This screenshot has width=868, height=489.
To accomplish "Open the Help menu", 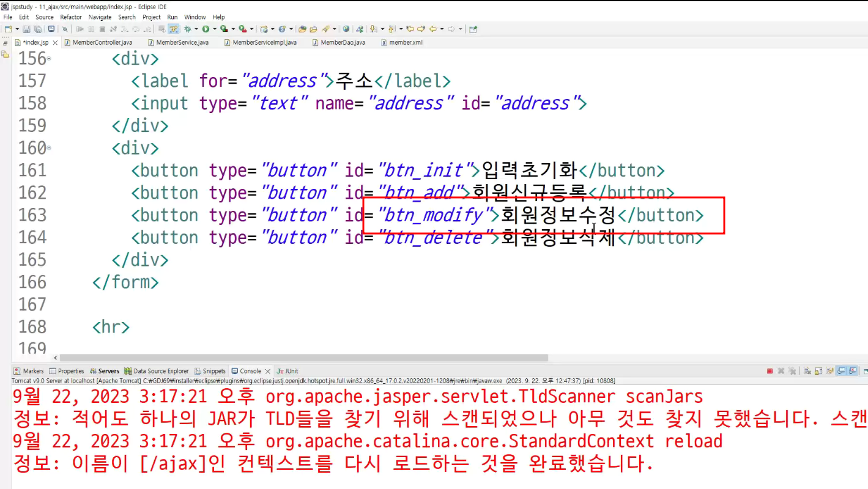I will click(x=219, y=17).
